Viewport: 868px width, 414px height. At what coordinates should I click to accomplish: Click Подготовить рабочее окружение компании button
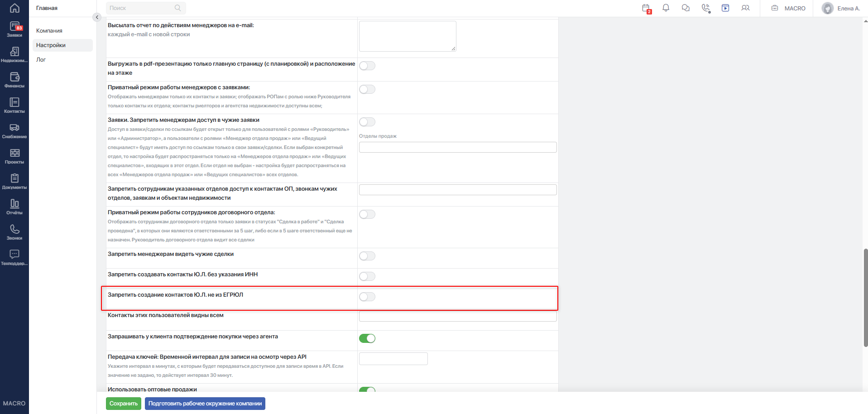(x=205, y=404)
